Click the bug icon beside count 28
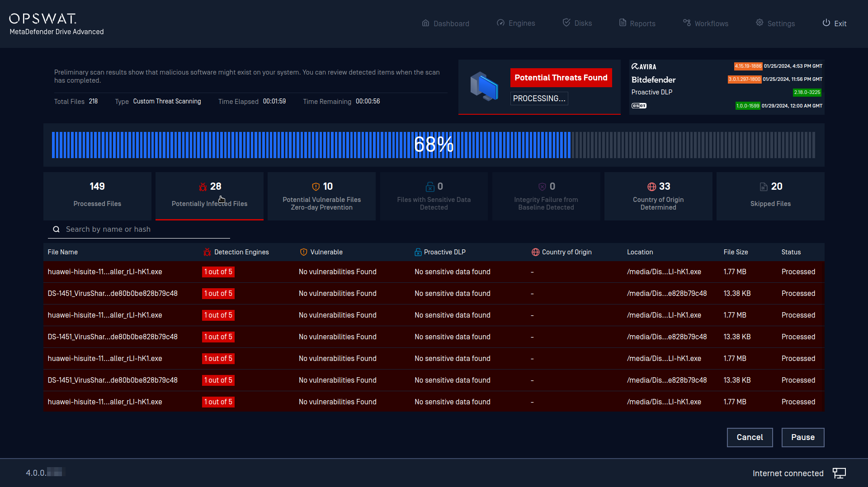 tap(203, 187)
